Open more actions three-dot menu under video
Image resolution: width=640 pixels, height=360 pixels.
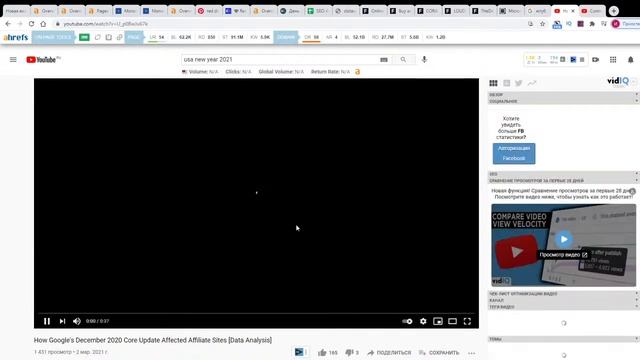[x=472, y=353]
